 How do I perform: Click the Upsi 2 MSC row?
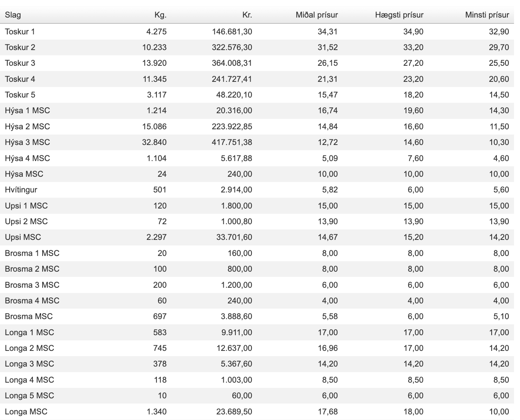point(257,221)
